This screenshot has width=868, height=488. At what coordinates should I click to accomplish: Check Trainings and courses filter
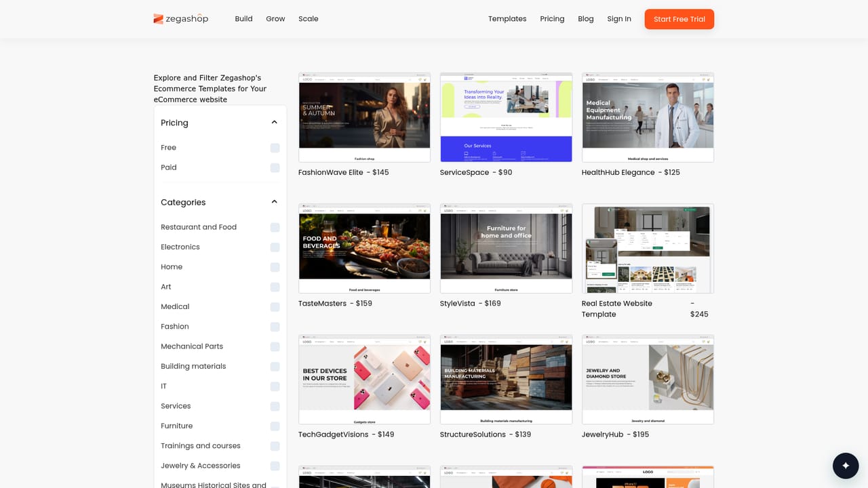(275, 446)
